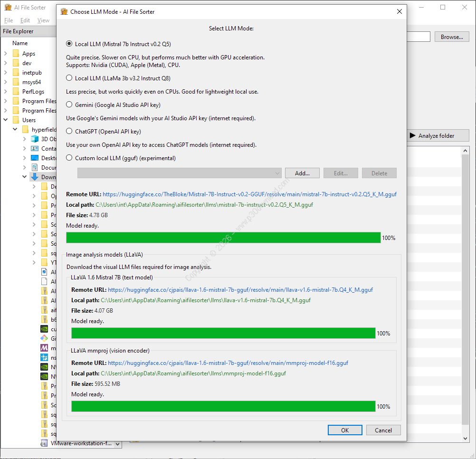Click the Documents folder icon
Screen dimensions: 476x459
(35, 167)
